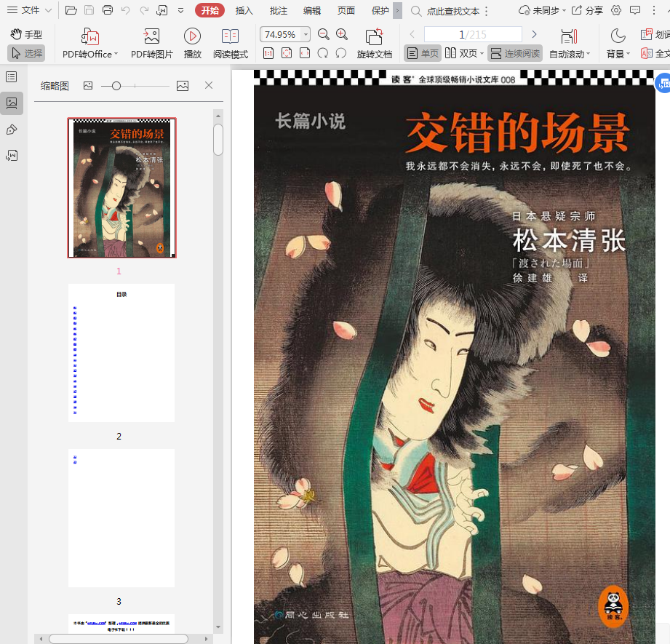
Task: Switch to the 开始 tab
Action: (210, 10)
